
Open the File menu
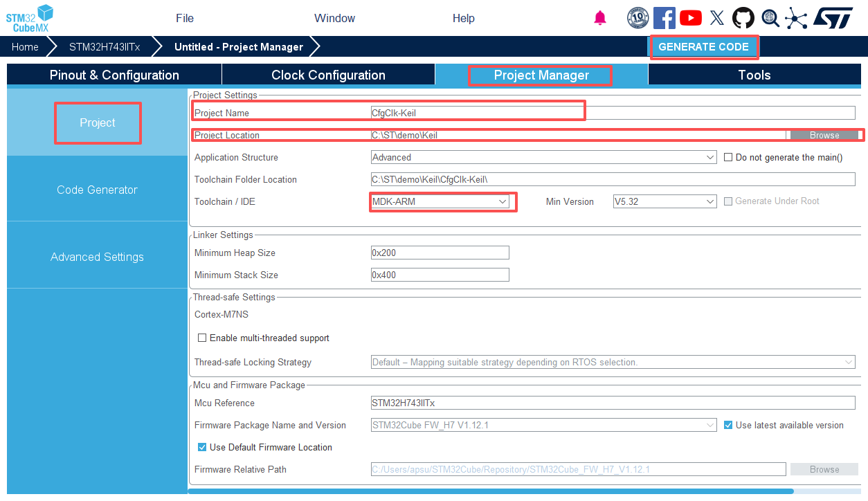coord(185,18)
